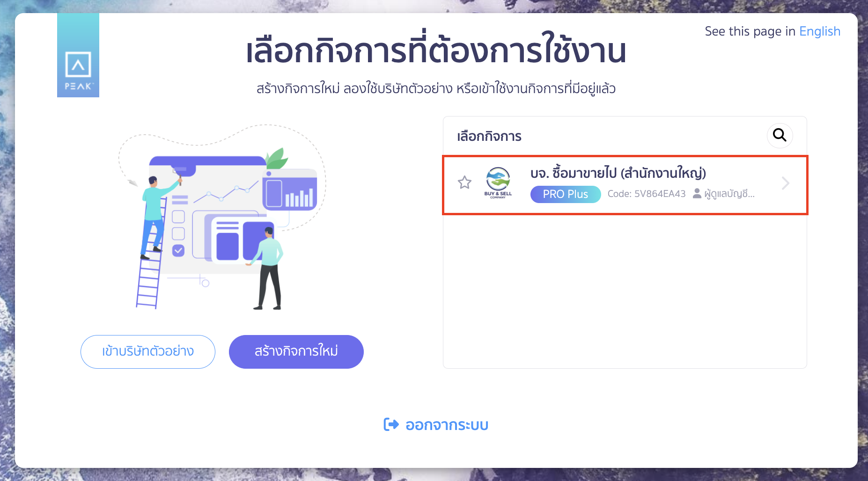868x481 pixels.
Task: Click the Code: 5V864EA43 text
Action: tap(647, 194)
